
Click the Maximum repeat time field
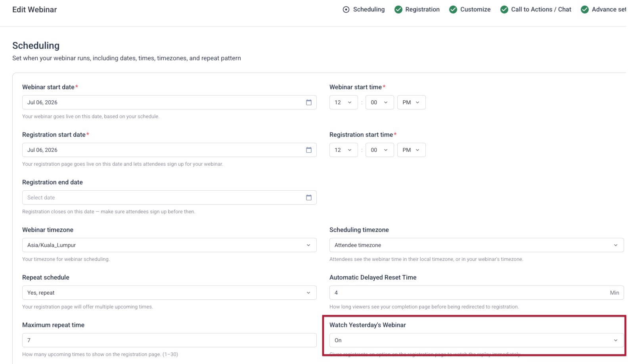pyautogui.click(x=169, y=340)
